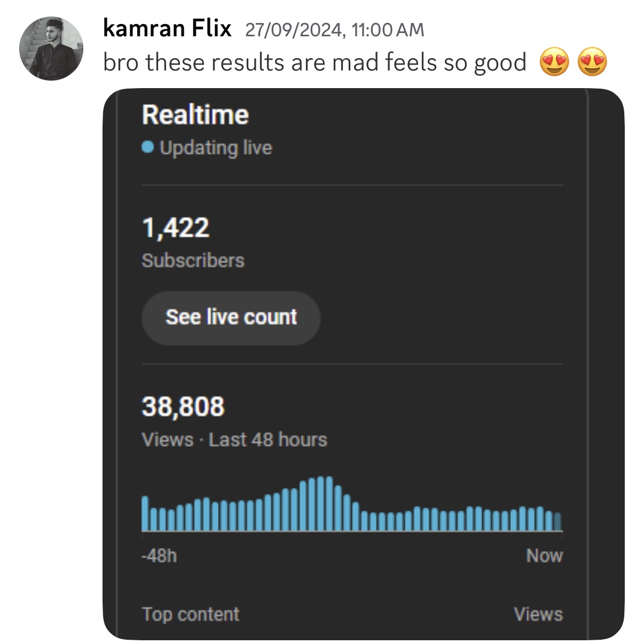This screenshot has width=644, height=644.
Task: Open kamran Flix profile avatar
Action: pos(51,49)
